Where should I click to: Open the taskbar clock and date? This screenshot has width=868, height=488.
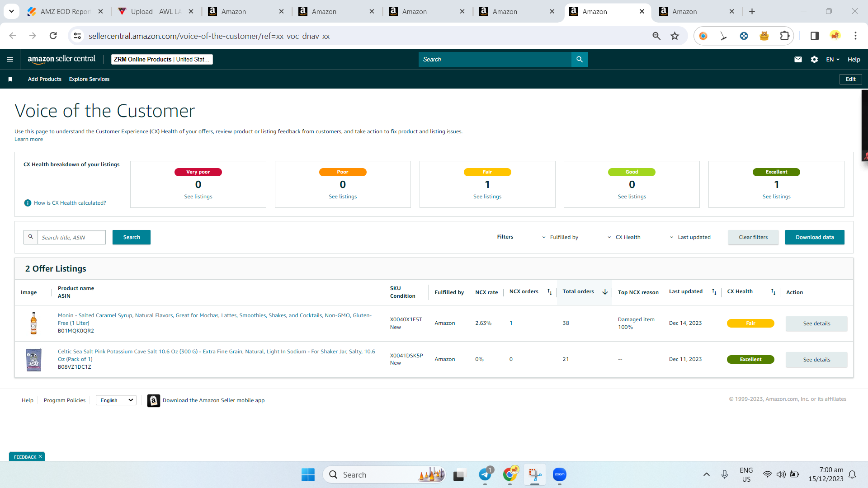pyautogui.click(x=826, y=474)
